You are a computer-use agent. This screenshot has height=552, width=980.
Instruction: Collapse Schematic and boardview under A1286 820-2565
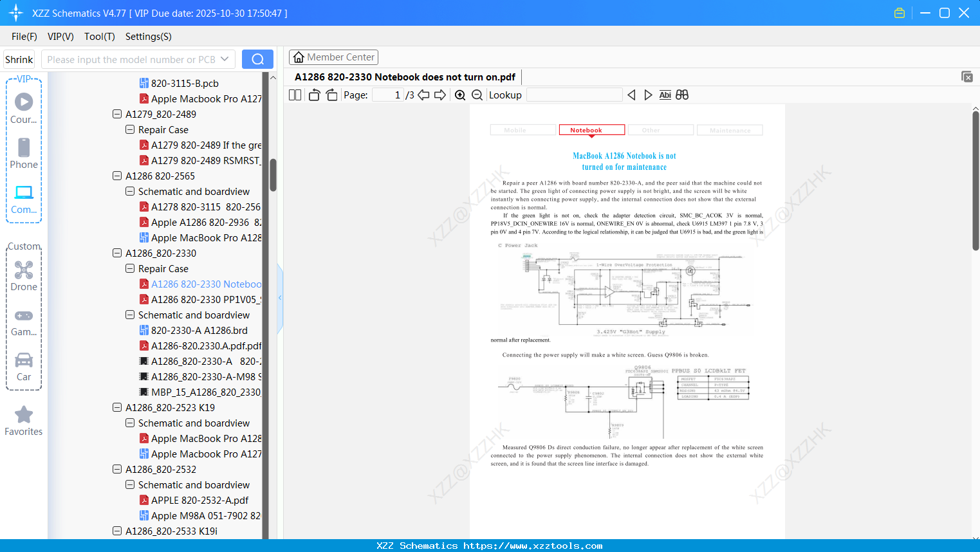coord(130,191)
